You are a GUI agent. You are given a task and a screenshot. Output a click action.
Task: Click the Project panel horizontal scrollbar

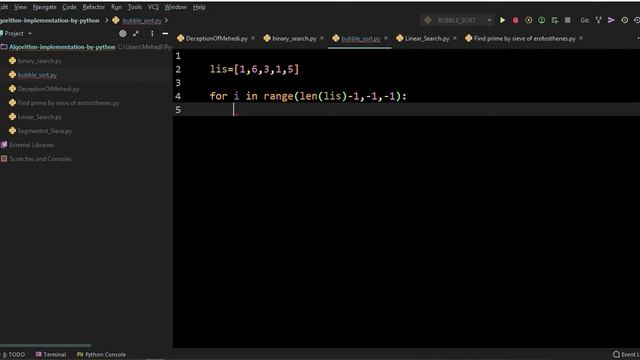point(45,346)
